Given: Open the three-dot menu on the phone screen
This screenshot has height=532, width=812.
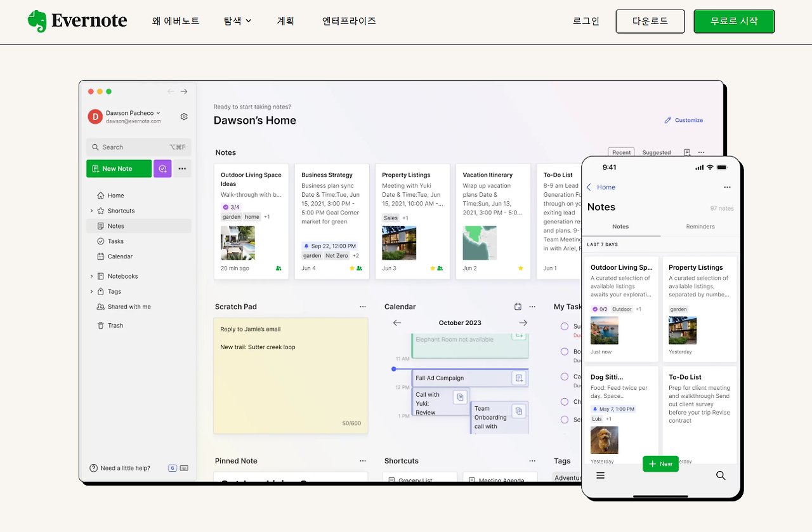Looking at the screenshot, I should click(x=727, y=187).
